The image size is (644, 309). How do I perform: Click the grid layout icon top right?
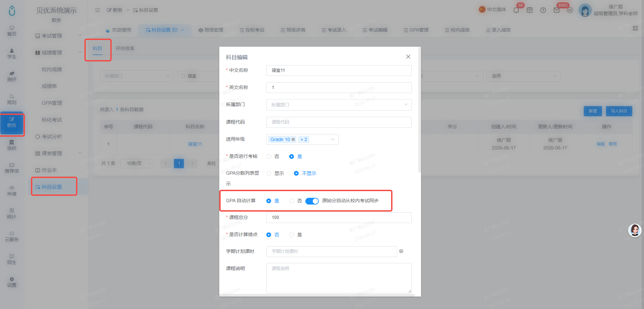(x=635, y=28)
